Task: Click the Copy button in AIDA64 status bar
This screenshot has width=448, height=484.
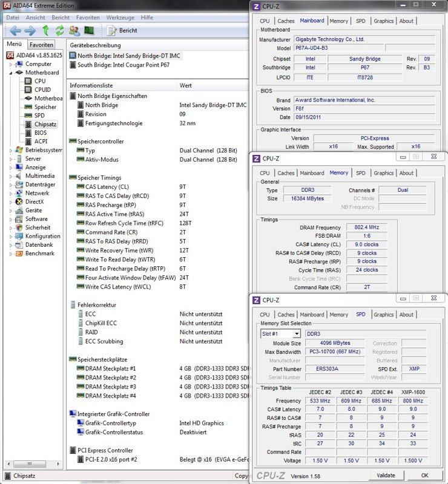Action: coord(241,476)
